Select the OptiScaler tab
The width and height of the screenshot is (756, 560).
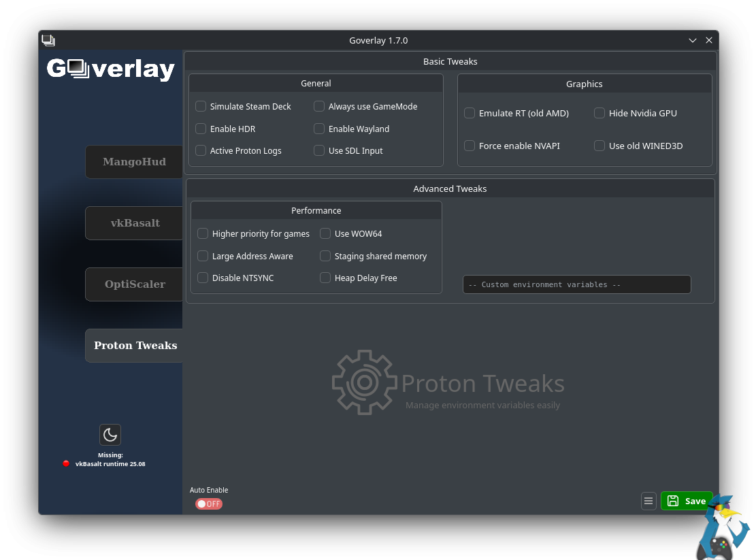[x=135, y=284]
